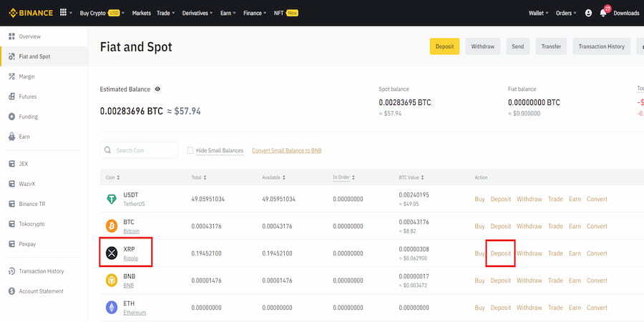The height and width of the screenshot is (322, 644).
Task: Click the Send button
Action: (x=517, y=47)
